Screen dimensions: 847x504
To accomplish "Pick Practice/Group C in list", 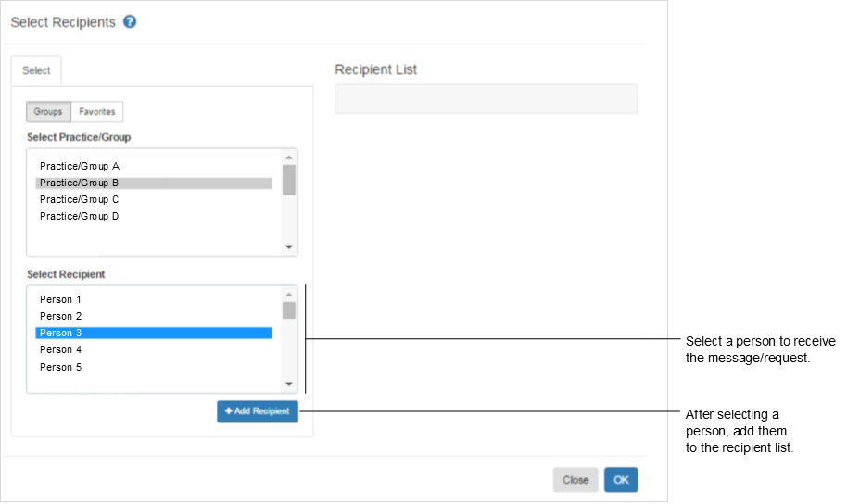I will pyautogui.click(x=80, y=199).
